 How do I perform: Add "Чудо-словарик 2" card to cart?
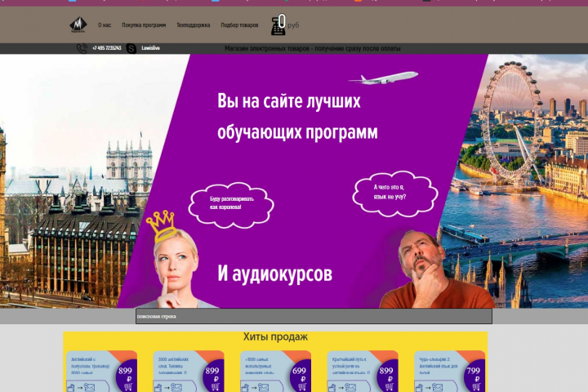click(476, 387)
